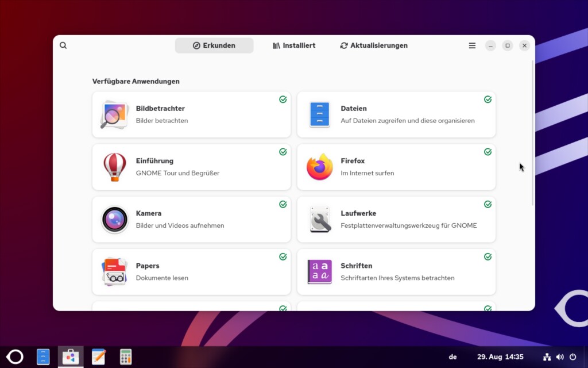The height and width of the screenshot is (368, 588).
Task: Click 'Bilder und Videos aufnehmen' text
Action: (x=180, y=225)
